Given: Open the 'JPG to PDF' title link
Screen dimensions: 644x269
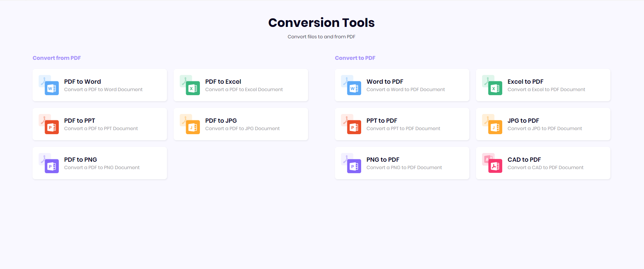Looking at the screenshot, I should click(523, 121).
